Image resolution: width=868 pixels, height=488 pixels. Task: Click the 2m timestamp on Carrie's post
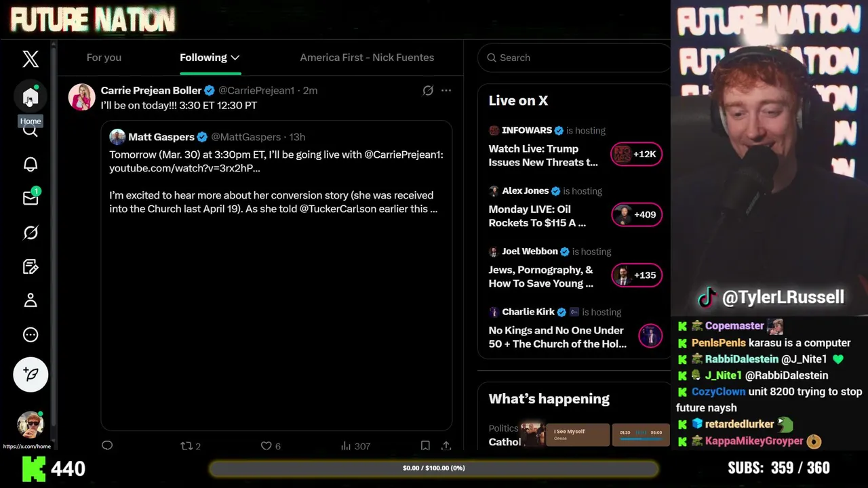(310, 90)
